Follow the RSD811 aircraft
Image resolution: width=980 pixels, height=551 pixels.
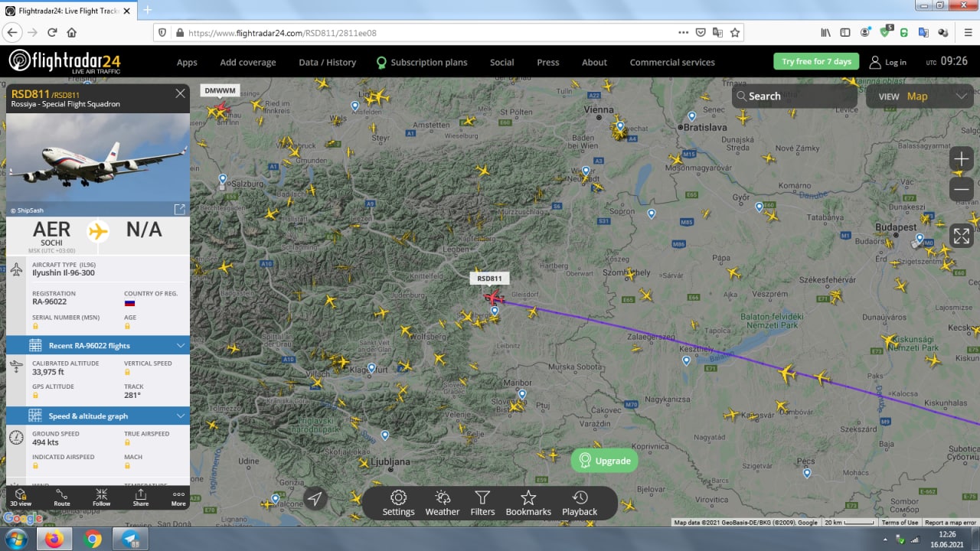coord(101,497)
